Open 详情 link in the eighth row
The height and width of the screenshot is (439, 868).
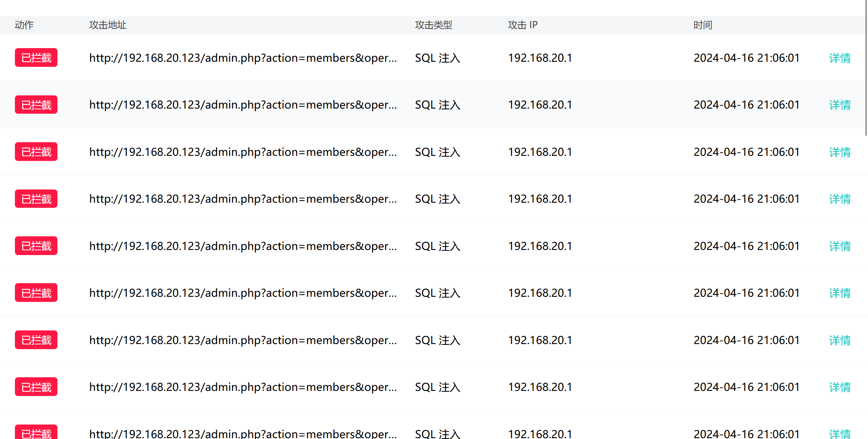(x=839, y=387)
